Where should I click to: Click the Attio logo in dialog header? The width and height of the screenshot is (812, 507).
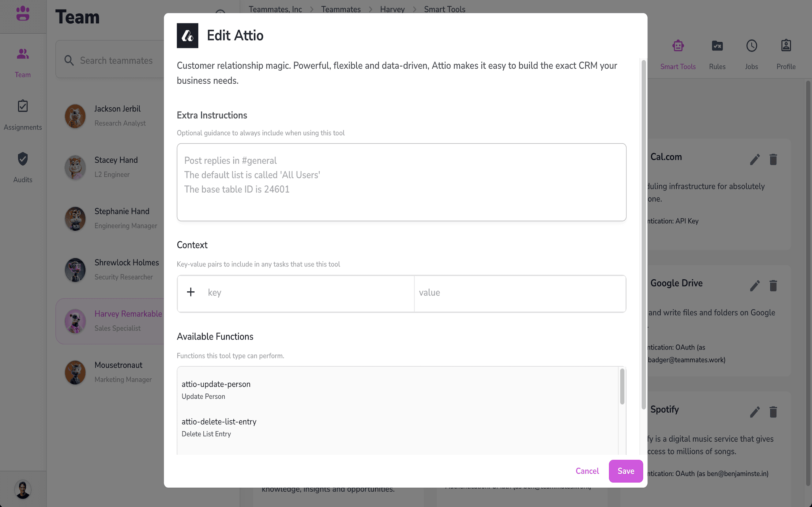pos(188,36)
